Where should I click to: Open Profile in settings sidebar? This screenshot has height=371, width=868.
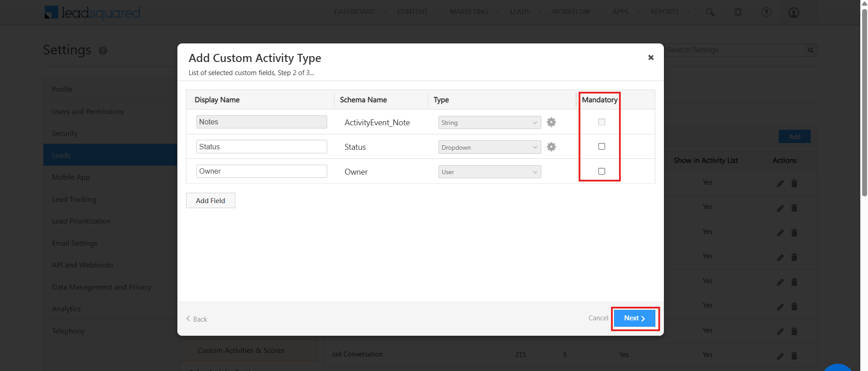pos(110,89)
